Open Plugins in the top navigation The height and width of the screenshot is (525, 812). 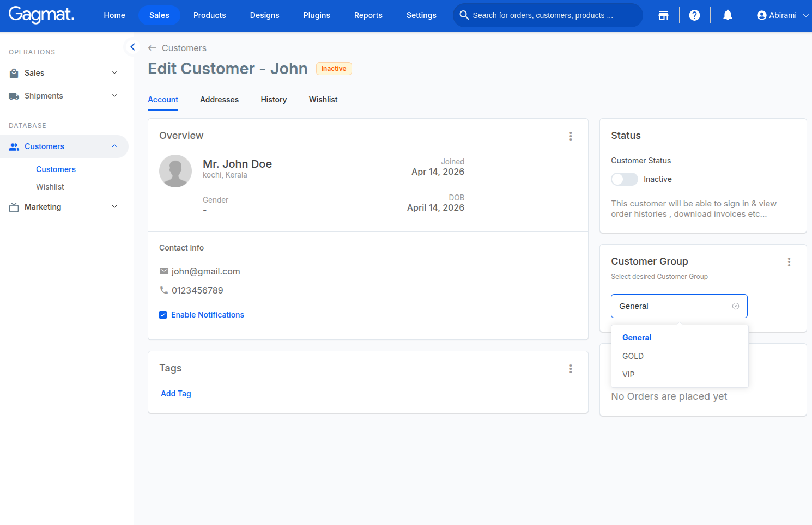[x=317, y=15]
